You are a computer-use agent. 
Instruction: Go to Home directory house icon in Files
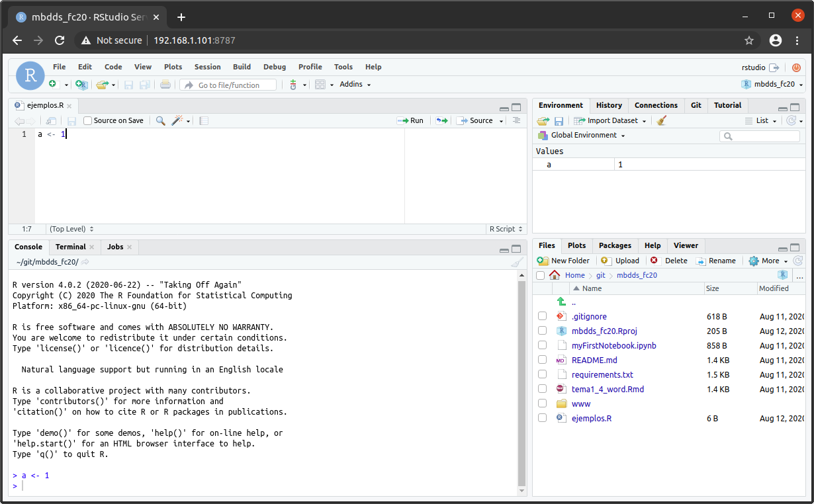(x=555, y=275)
